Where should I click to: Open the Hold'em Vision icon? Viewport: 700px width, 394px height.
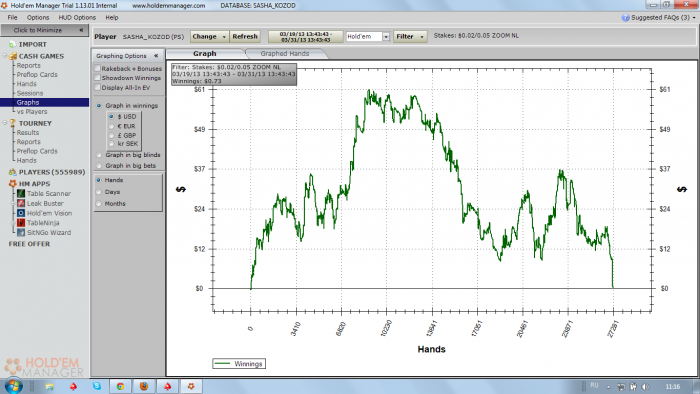coord(21,213)
